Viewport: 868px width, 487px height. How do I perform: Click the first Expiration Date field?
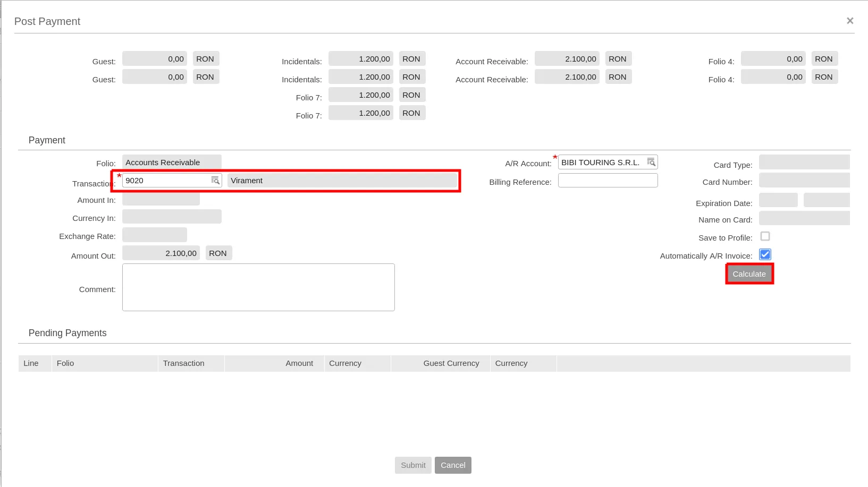click(778, 200)
